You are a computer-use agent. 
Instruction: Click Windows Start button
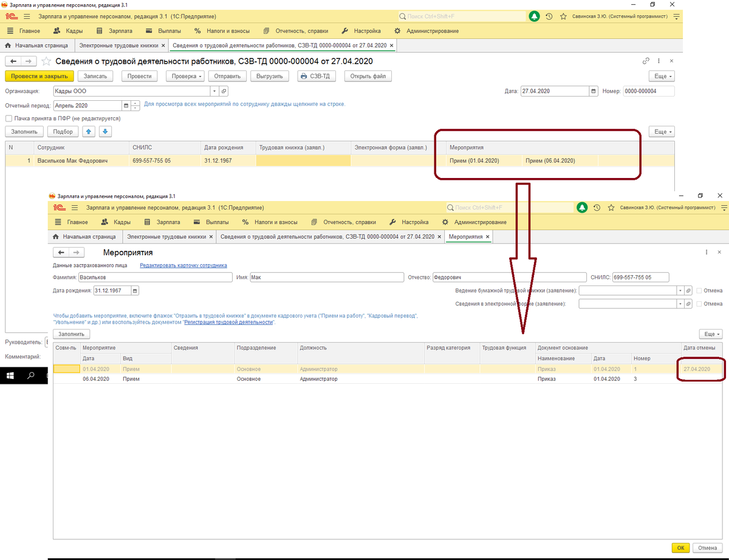(10, 375)
